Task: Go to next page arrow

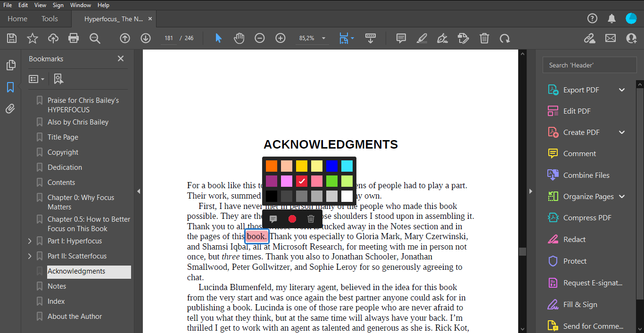Action: tap(146, 38)
